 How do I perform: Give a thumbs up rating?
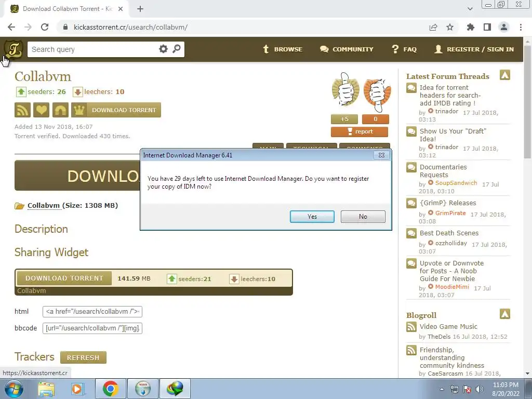click(x=345, y=90)
